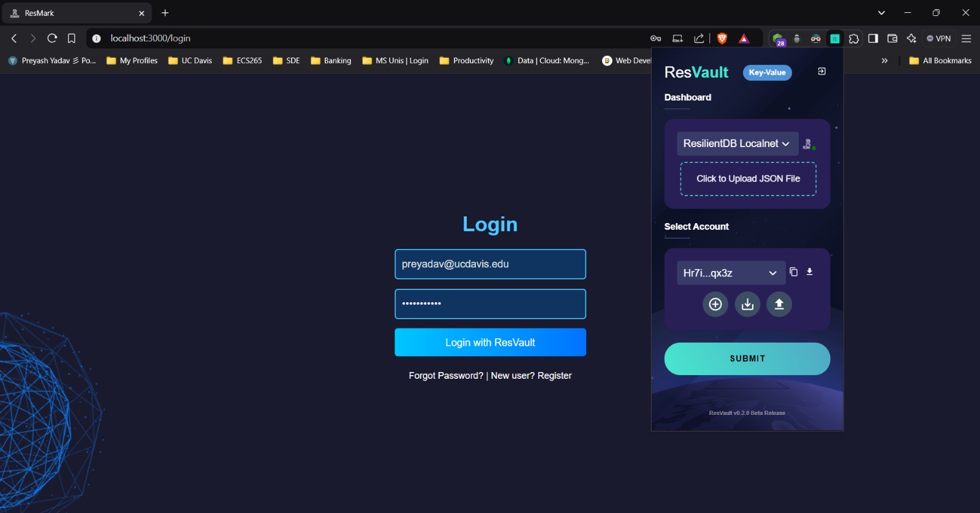Image resolution: width=980 pixels, height=513 pixels.
Task: Click the add account plus circle button
Action: [715, 304]
